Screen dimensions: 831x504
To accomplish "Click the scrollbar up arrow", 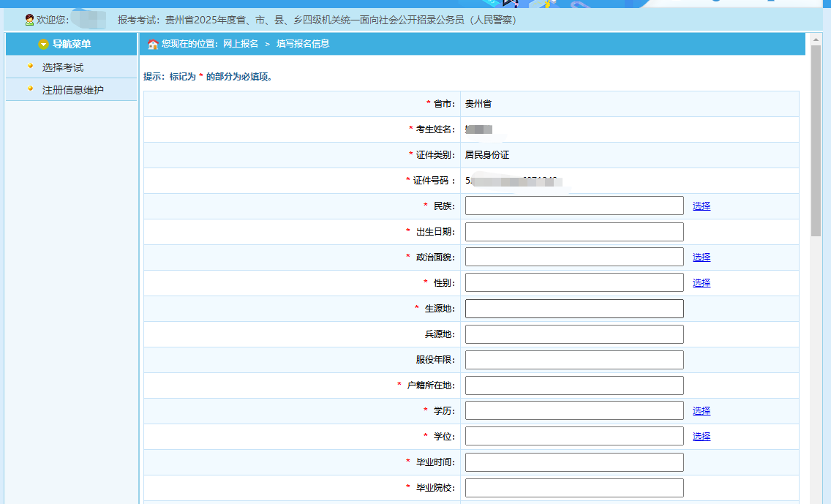I will point(816,40).
